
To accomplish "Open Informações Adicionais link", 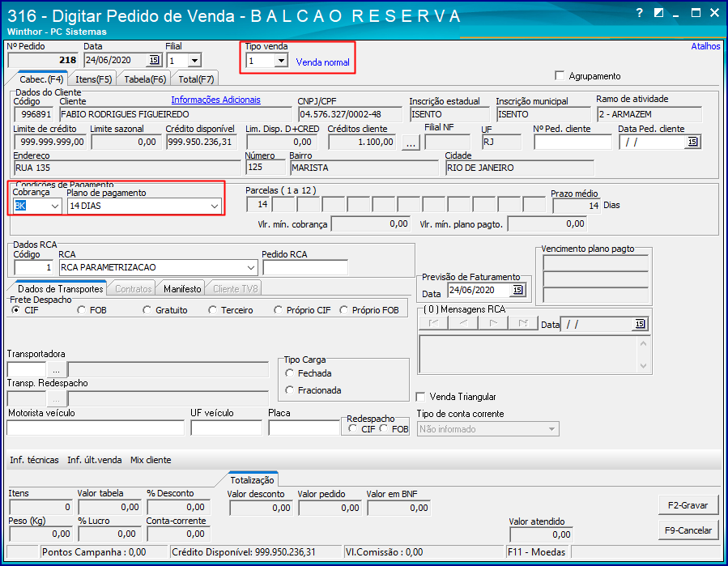I will (216, 100).
